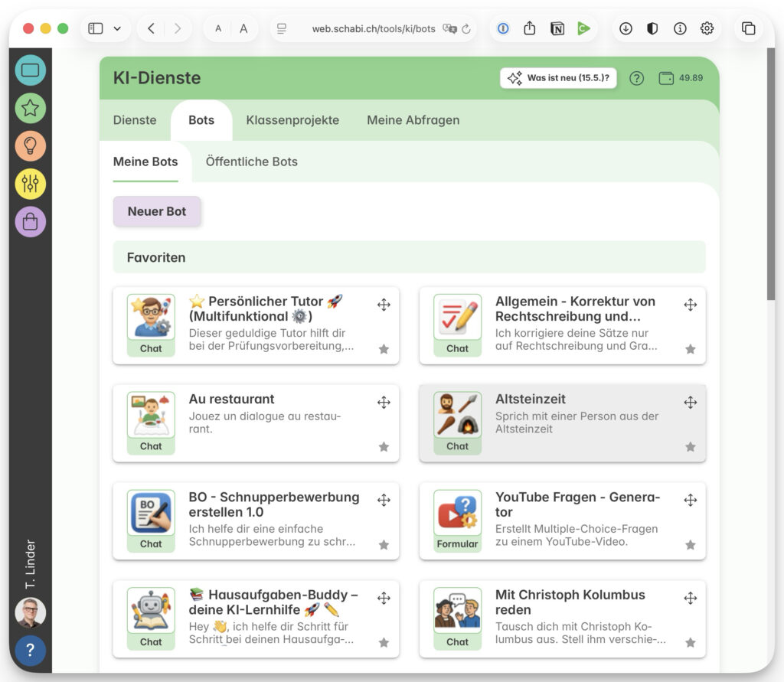
Task: Select the Meine Abfragen tab
Action: tap(413, 120)
